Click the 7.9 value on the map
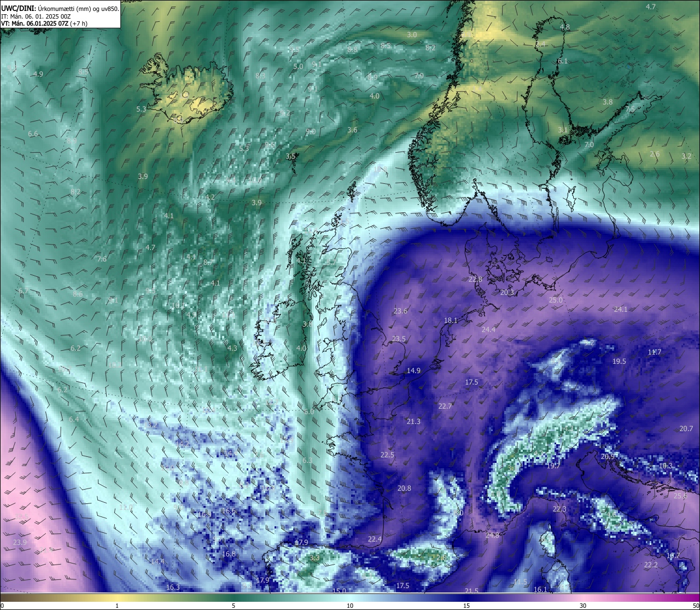This screenshot has height=610, width=700. click(x=419, y=75)
